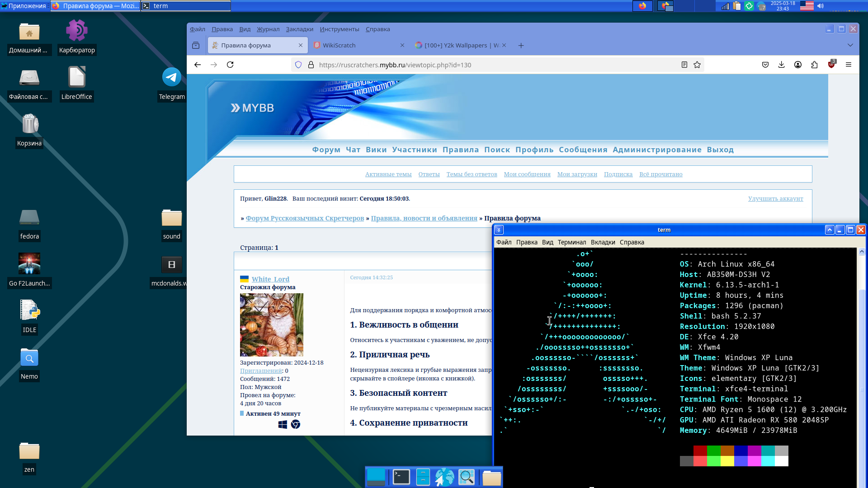
Task: Click the White_Lord username link
Action: (x=270, y=279)
